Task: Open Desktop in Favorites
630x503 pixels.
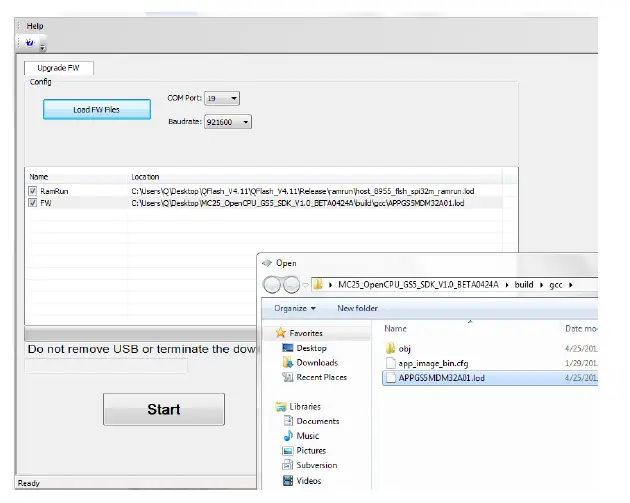Action: pos(311,348)
